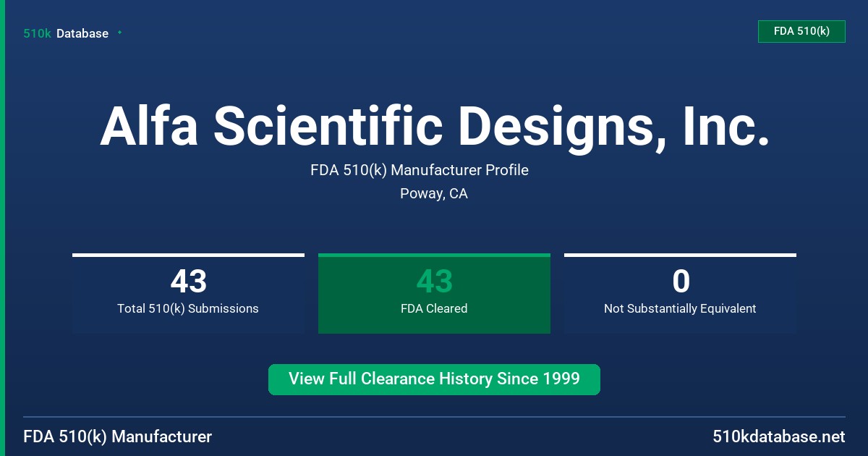The width and height of the screenshot is (868, 456).
Task: Open the FDA Cleared stat card
Action: [x=434, y=293]
